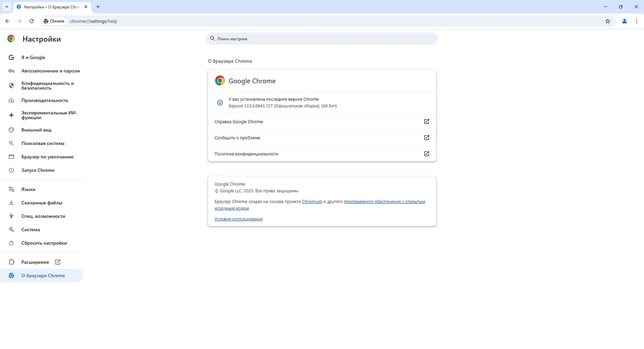
Task: Open Спец. возможности section
Action: coord(42,216)
